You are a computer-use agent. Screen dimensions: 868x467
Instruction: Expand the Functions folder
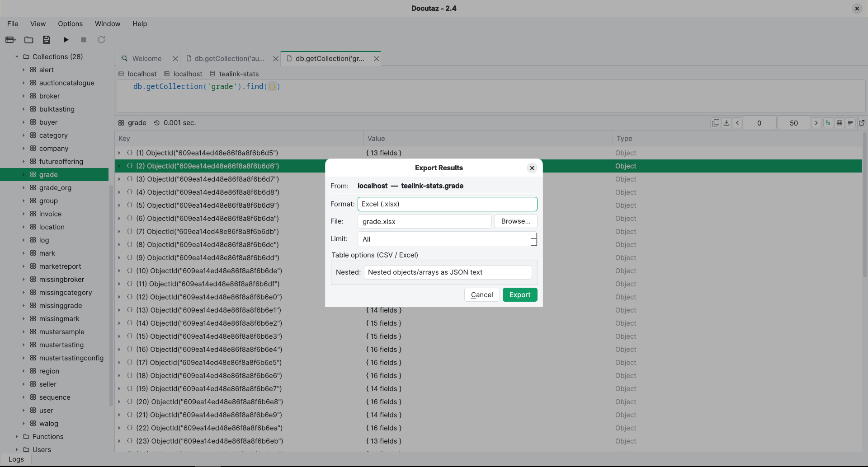tap(17, 436)
